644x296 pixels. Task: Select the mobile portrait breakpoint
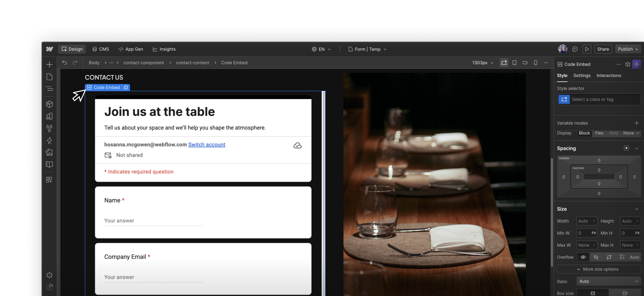[x=536, y=62]
